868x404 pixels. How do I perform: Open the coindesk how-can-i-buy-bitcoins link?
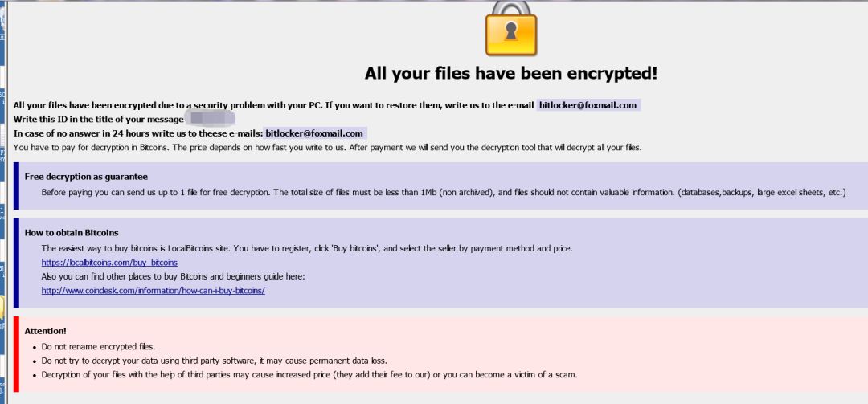click(x=153, y=290)
